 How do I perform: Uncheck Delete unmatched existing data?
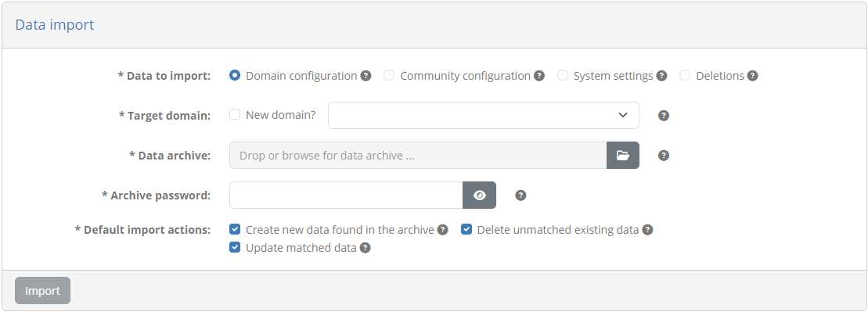pos(466,229)
